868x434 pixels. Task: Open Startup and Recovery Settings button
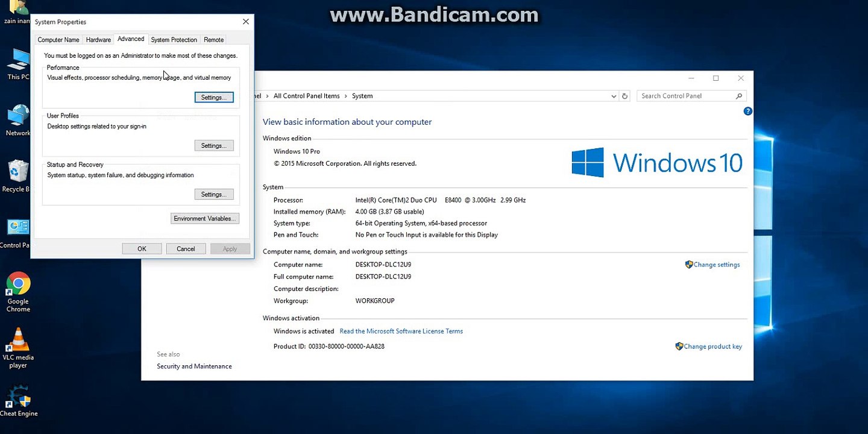214,195
